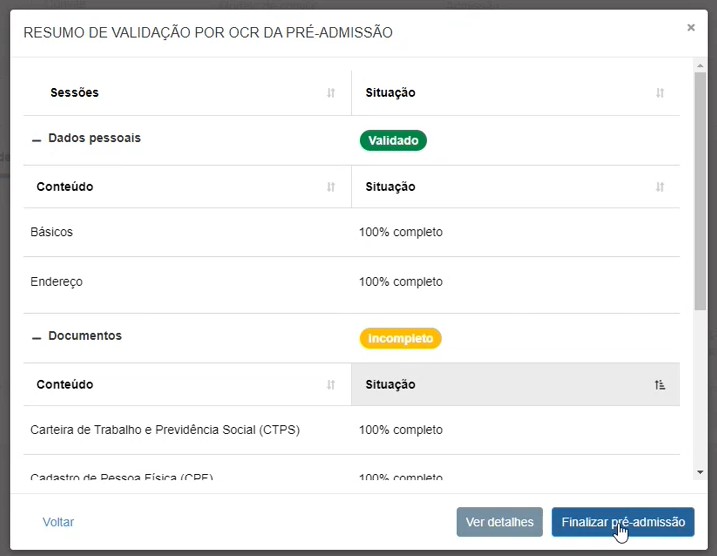
Task: Click the Validado status badge
Action: coord(393,141)
